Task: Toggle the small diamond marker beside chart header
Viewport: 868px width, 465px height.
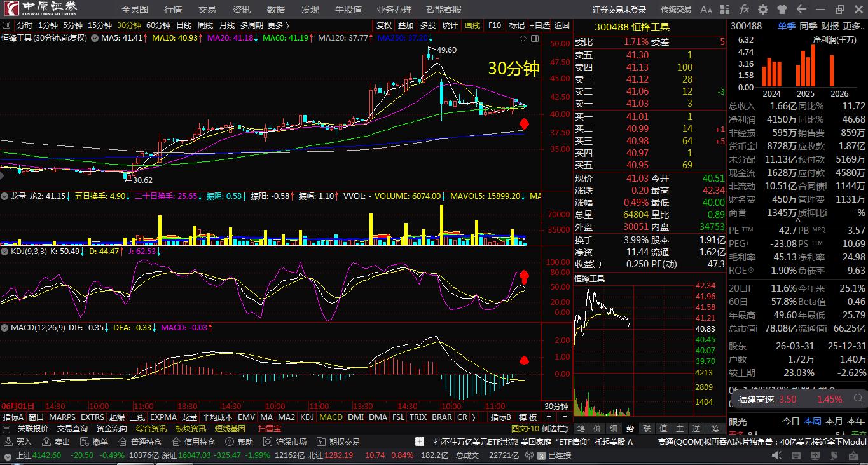Action: [x=523, y=38]
